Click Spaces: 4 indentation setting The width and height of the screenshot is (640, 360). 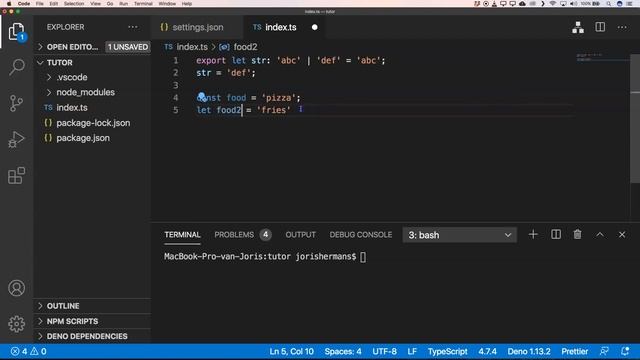(x=343, y=351)
